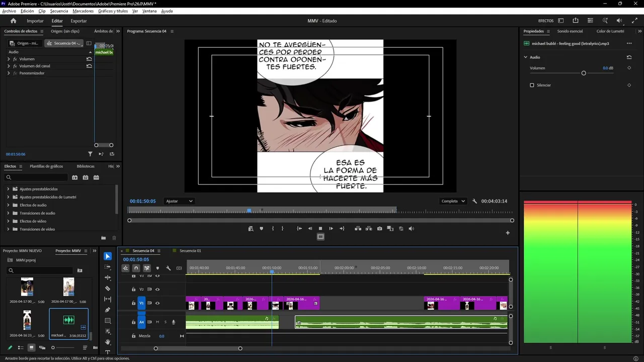Enable voice-over record on track A4

174,322
